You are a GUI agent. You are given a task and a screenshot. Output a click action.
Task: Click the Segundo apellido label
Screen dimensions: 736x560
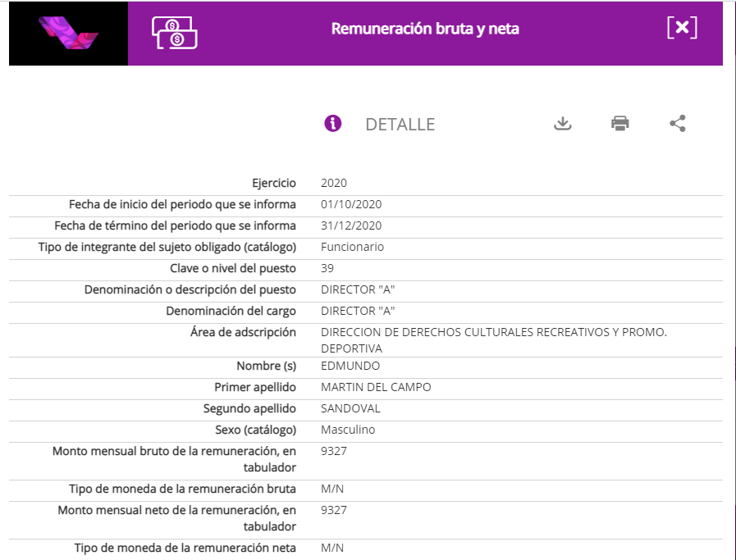(x=249, y=408)
